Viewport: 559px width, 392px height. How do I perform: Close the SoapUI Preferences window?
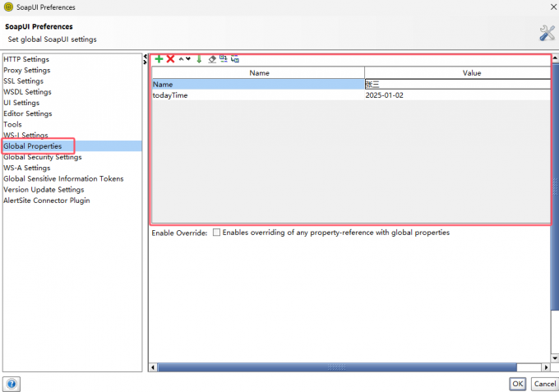[x=553, y=7]
